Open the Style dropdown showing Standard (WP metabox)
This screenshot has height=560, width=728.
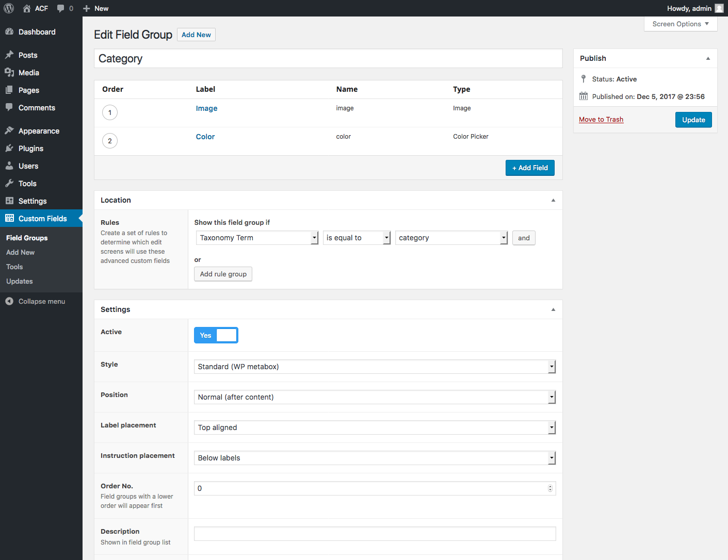375,367
